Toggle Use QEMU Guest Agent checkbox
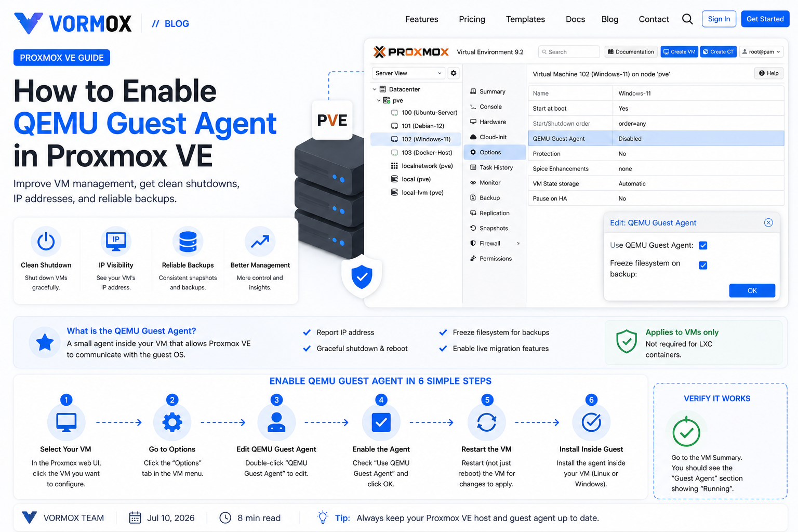Viewport: 798px width, 532px height. click(x=703, y=245)
